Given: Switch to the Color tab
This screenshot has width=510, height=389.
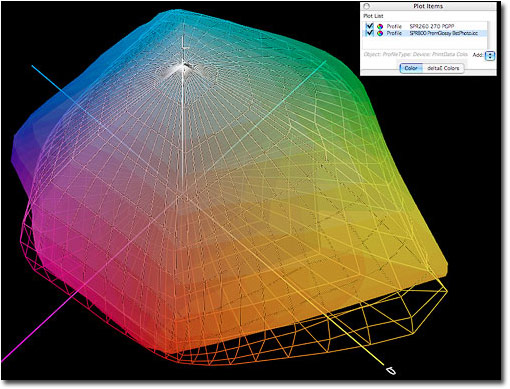Looking at the screenshot, I should click(x=411, y=68).
